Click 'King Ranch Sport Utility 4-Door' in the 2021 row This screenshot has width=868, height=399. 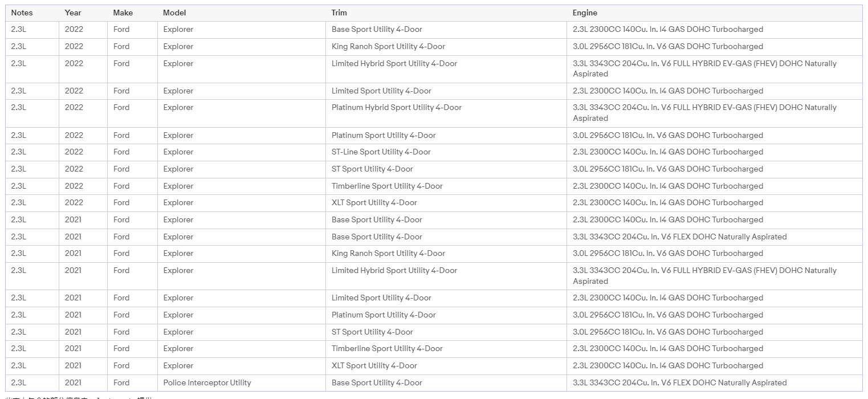click(388, 253)
